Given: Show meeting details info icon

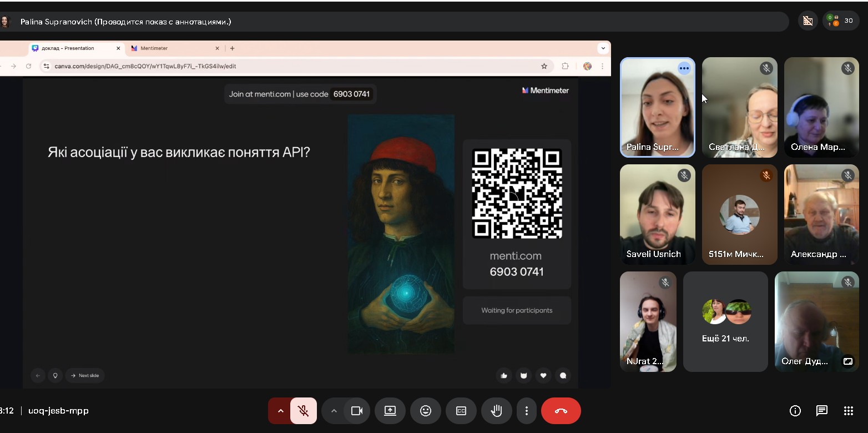Looking at the screenshot, I should click(795, 411).
